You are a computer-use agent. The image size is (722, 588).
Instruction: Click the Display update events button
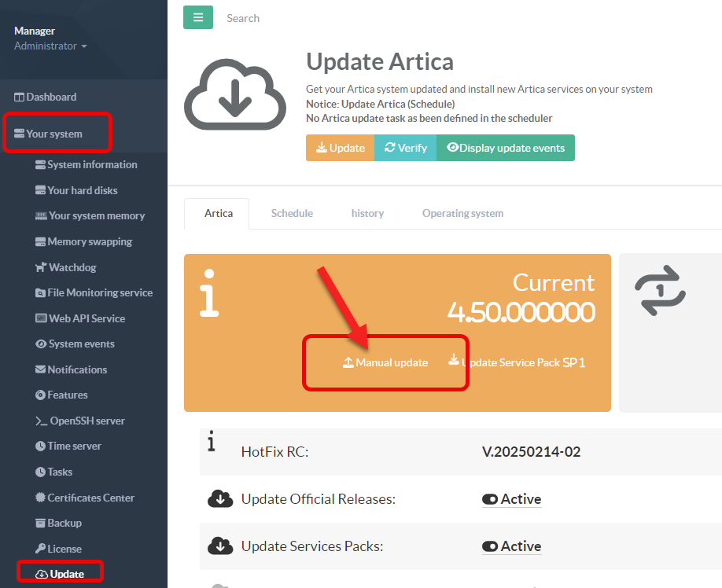pyautogui.click(x=506, y=148)
